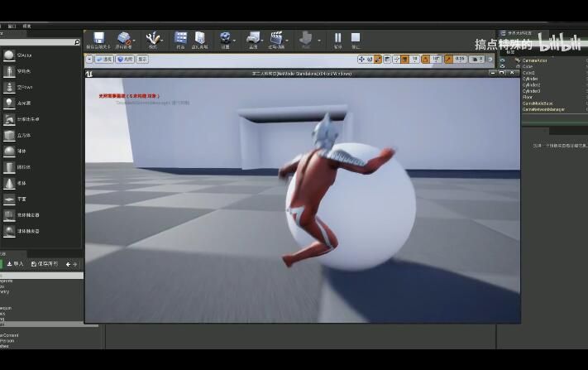Screen dimensions: 588x370
Task: Select GameNetworkManager in World Outliner
Action: pos(543,109)
